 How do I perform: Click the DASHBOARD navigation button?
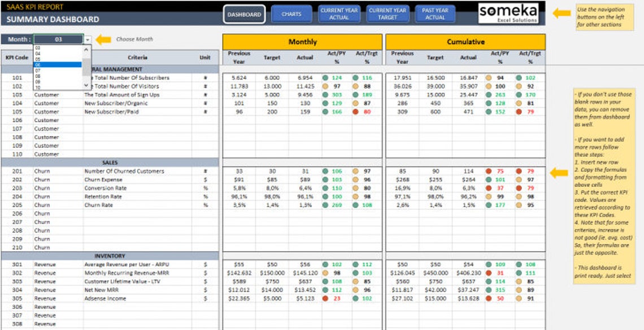[243, 14]
